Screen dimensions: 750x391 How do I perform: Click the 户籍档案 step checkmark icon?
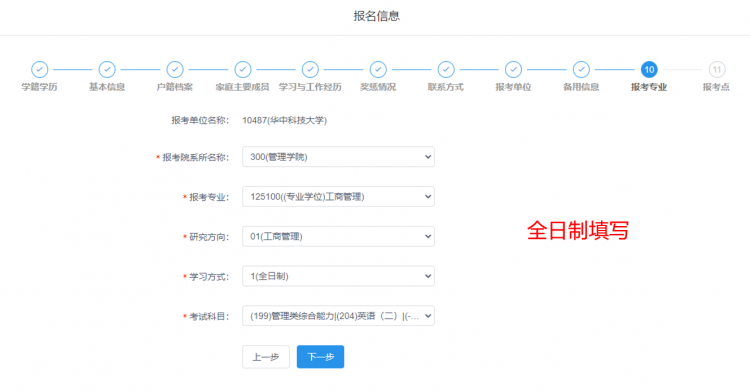(175, 69)
